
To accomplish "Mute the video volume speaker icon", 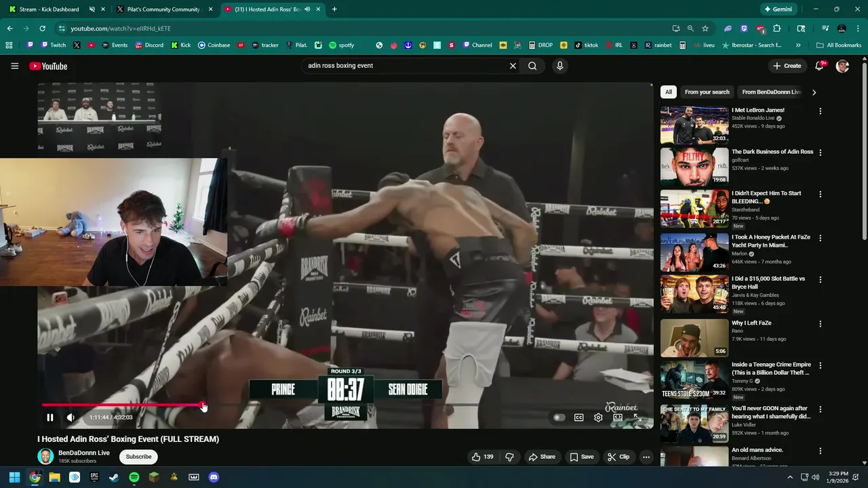I will [71, 418].
